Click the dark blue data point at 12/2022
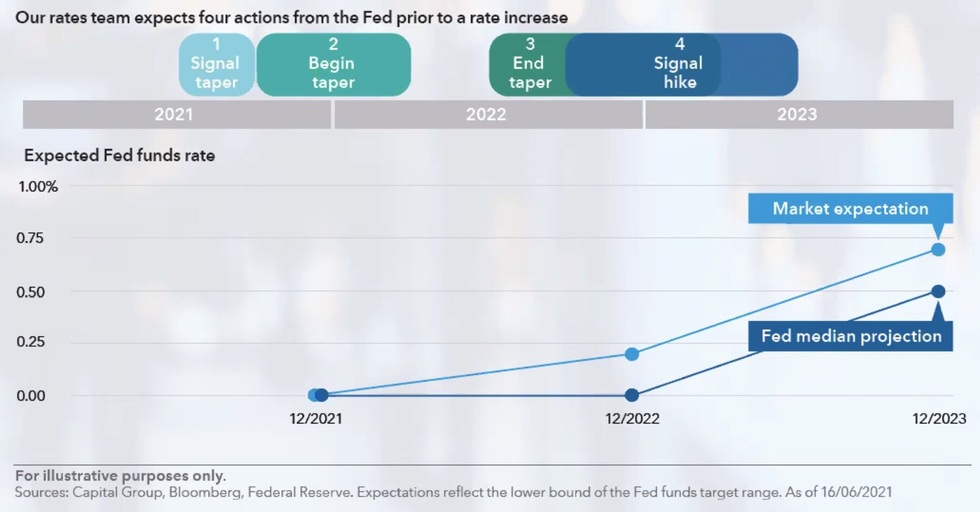Screen dimensions: 980x512 (x=631, y=395)
